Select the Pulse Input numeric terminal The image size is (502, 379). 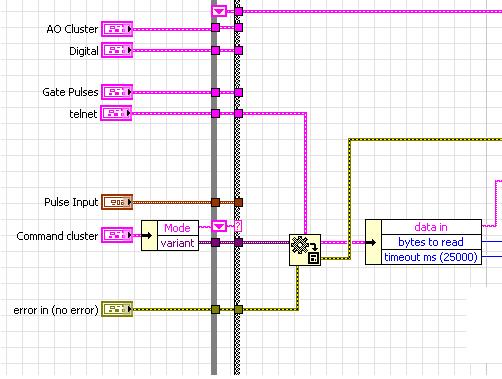[x=117, y=202]
